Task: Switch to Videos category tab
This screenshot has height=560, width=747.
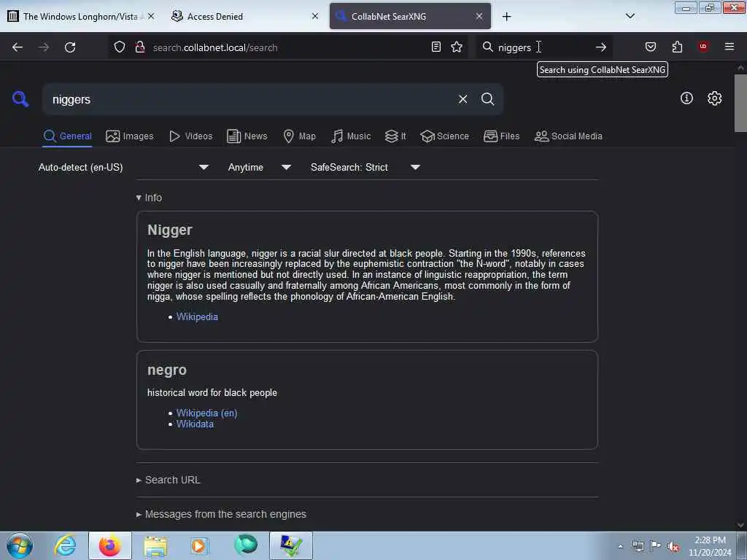Action: click(190, 136)
